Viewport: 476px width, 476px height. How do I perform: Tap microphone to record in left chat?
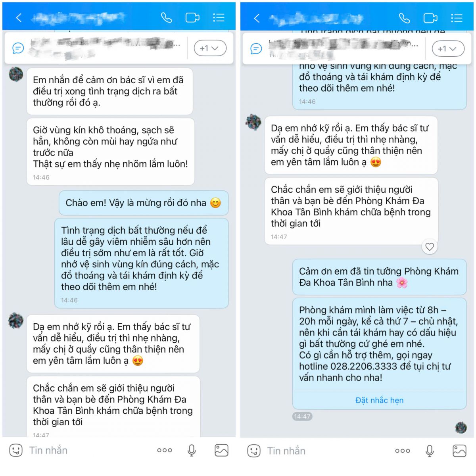coord(192,450)
